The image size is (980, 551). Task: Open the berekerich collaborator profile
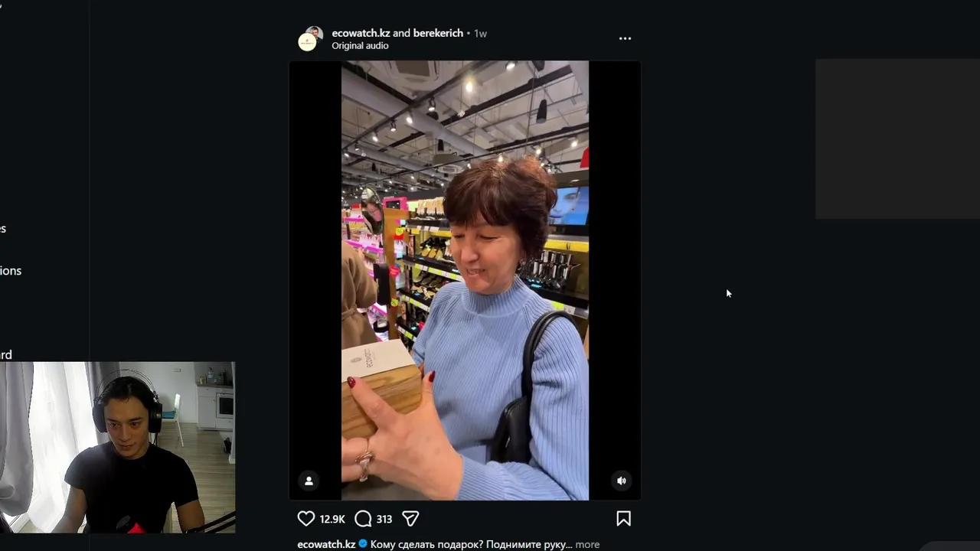point(438,33)
